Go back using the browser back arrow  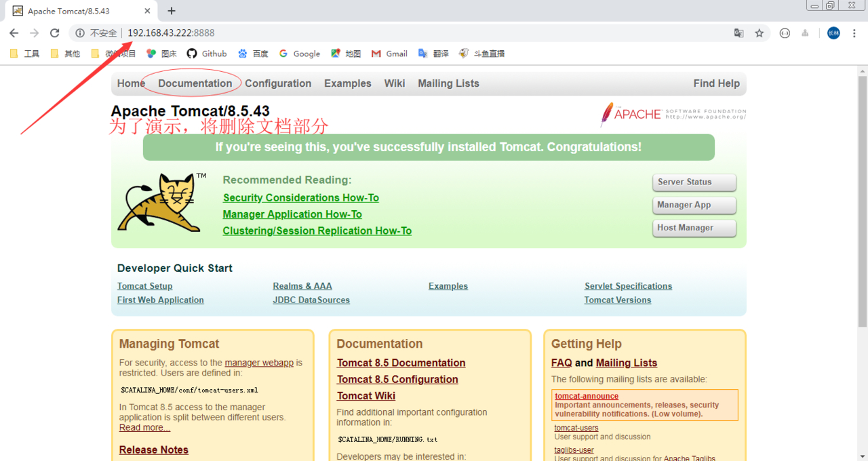point(14,33)
